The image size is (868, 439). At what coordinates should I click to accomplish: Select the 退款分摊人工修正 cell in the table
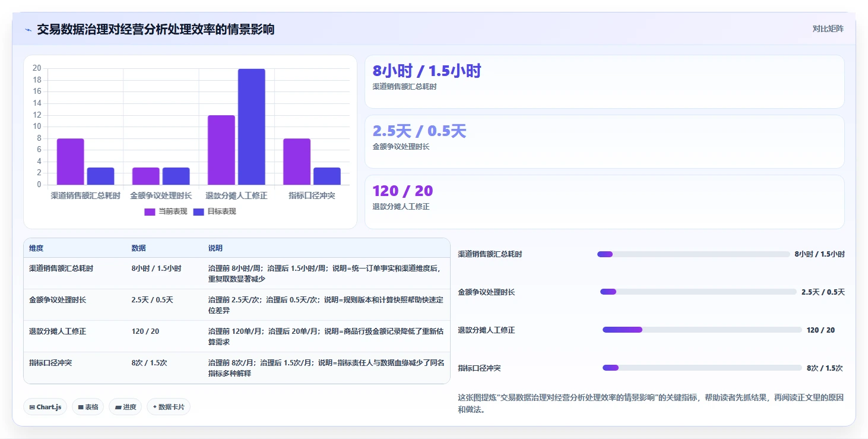[58, 331]
